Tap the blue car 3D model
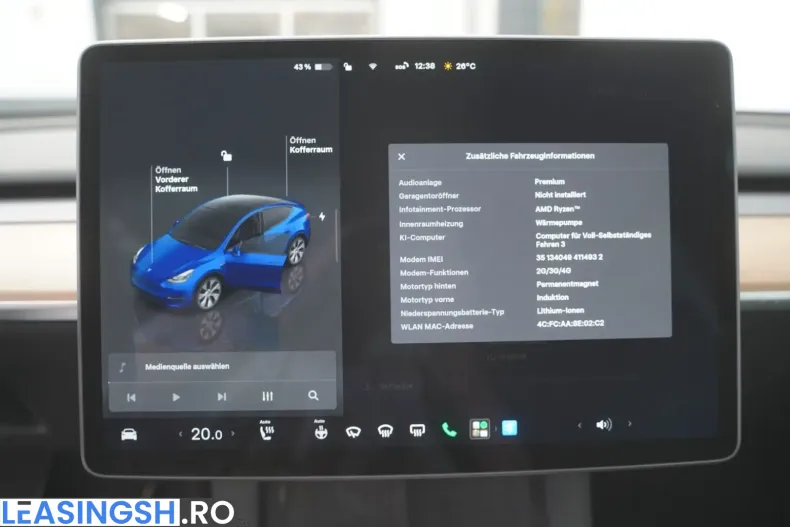Screen dimensions: 790x527 (220, 250)
